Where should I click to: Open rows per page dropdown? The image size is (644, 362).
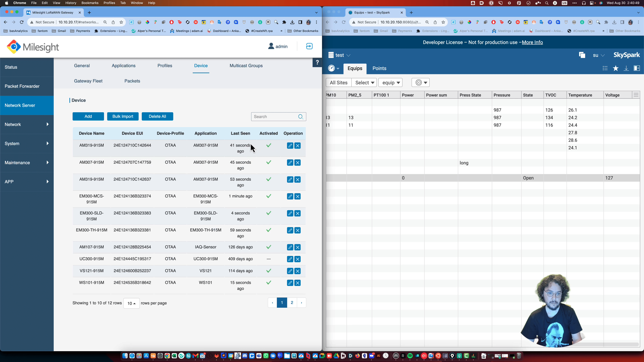131,303
